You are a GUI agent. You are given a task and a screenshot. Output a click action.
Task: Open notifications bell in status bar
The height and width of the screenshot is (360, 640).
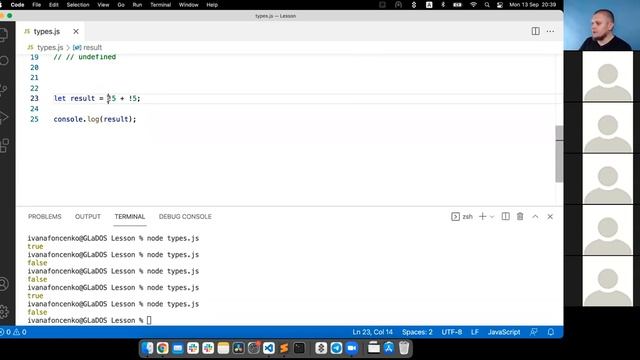point(551,332)
